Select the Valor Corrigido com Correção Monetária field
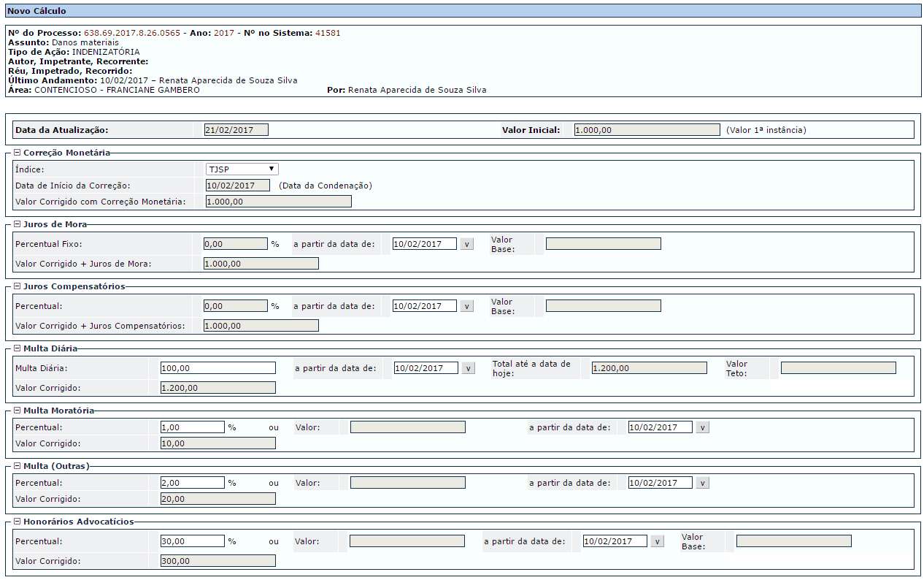This screenshot has height=580, width=924. point(278,202)
